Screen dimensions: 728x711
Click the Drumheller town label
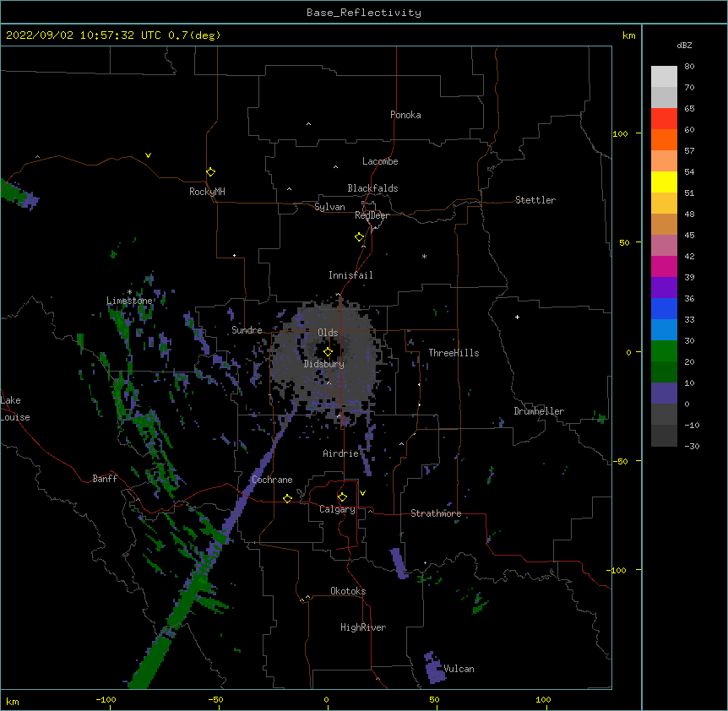click(539, 411)
